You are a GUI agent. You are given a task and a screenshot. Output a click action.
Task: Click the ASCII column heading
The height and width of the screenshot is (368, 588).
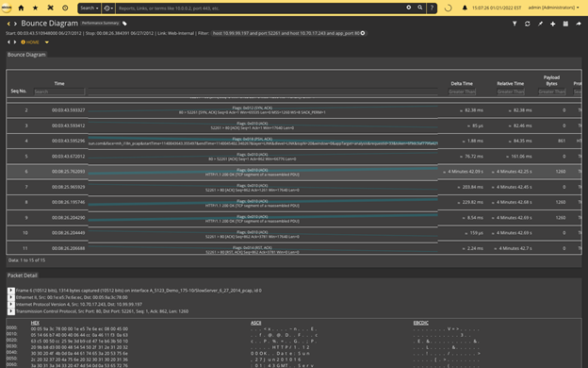click(x=255, y=323)
